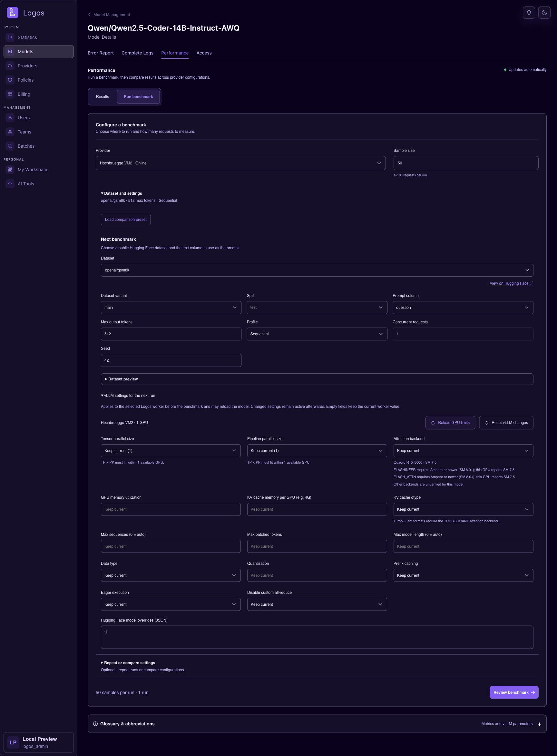Screen dimensions: 557x756
Task: Open Statistics via its chart icon
Action: click(10, 37)
